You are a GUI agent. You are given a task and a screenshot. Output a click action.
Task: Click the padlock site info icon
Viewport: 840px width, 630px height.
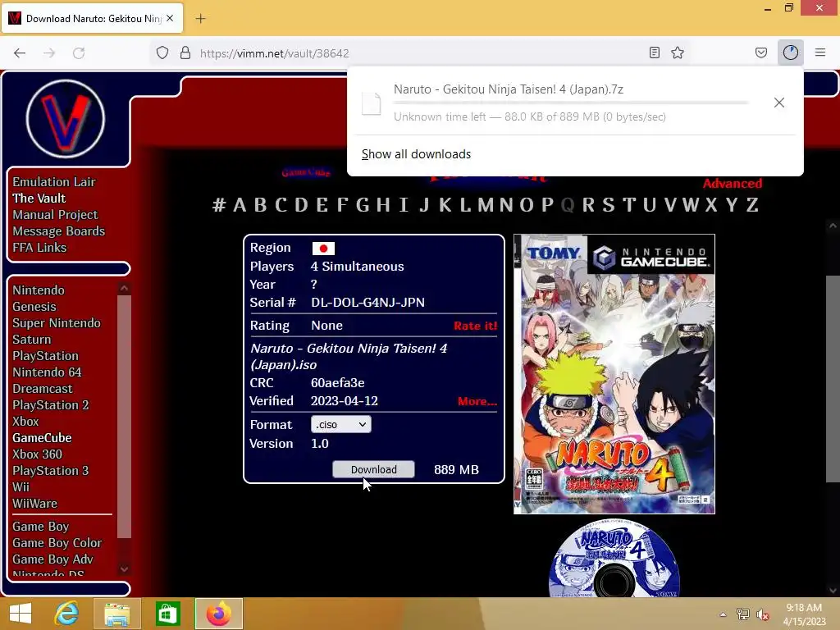(x=185, y=52)
